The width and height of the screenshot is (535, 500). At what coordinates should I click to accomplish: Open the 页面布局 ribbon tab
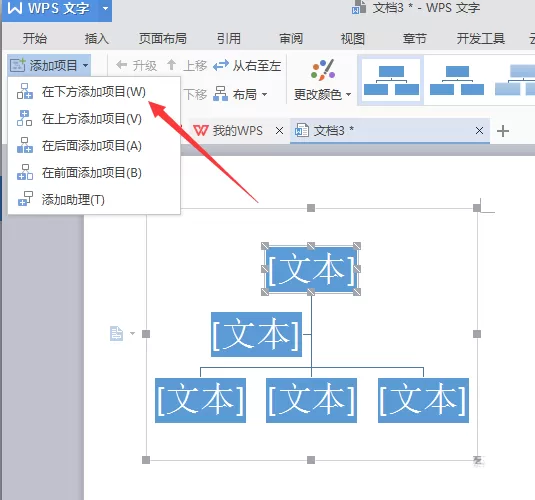[x=163, y=38]
